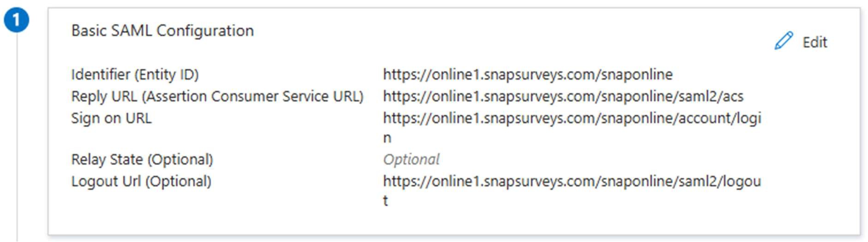Image resolution: width=868 pixels, height=242 pixels.
Task: Click the Sign on URL account/login value
Action: [572, 118]
